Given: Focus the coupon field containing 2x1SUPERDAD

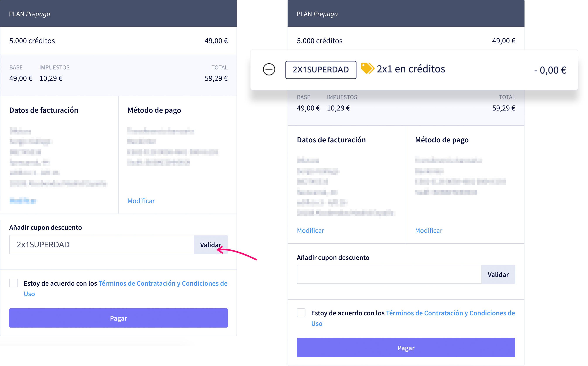Looking at the screenshot, I should point(101,245).
